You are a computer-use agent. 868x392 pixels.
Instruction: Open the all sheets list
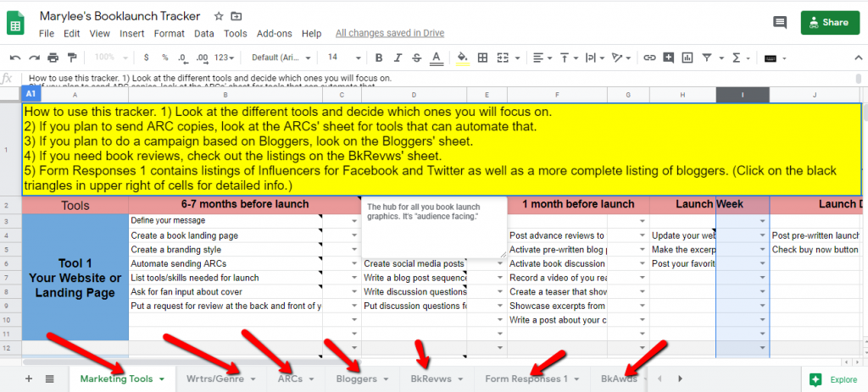49,378
